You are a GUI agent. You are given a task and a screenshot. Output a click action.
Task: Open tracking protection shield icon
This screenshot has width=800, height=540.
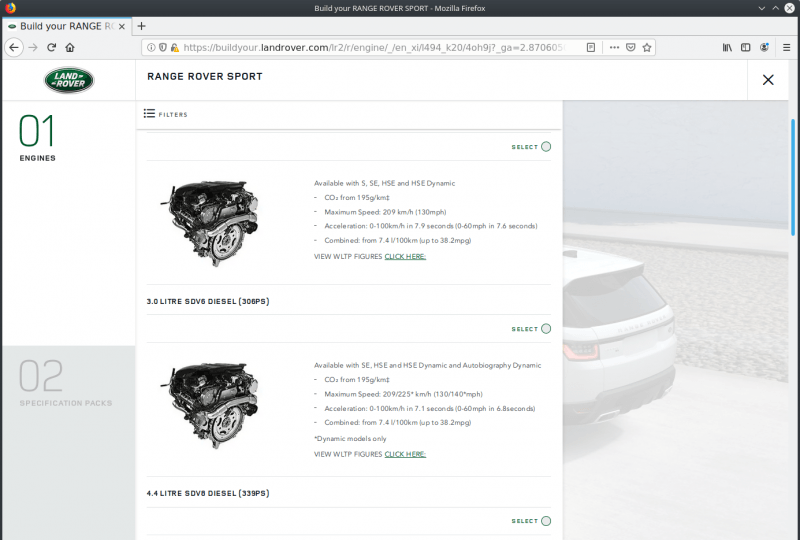tap(163, 47)
